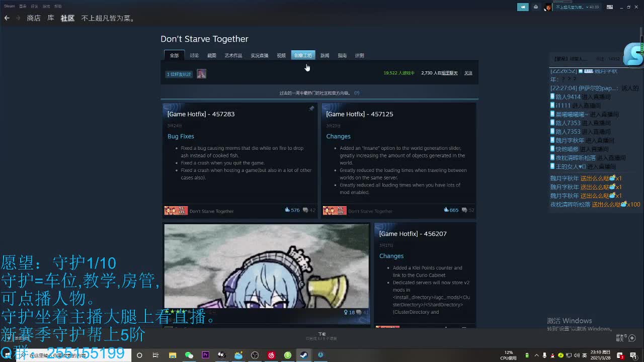Click Don't Starve Together author on 457125 card
Viewport: 644px width, 362px height.
[370, 211]
